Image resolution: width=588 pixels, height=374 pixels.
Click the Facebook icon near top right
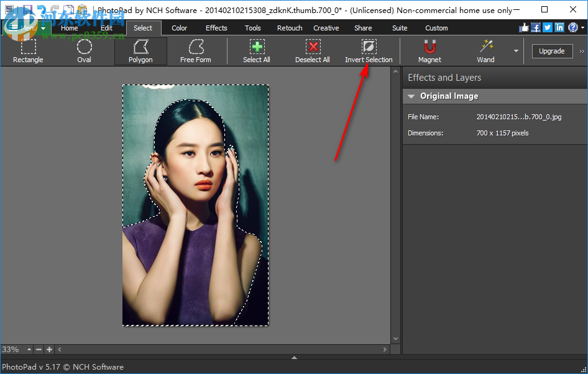(x=535, y=27)
